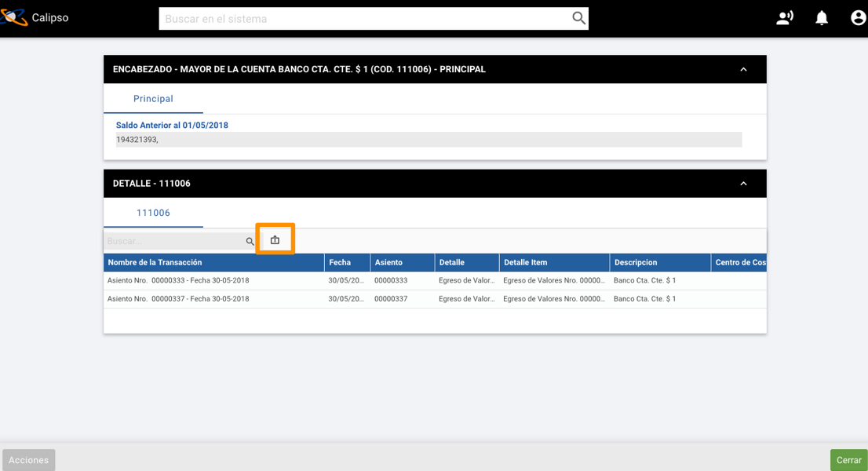The width and height of the screenshot is (868, 471).
Task: Collapse the Detalle - 111006 section chevron
Action: tap(743, 183)
